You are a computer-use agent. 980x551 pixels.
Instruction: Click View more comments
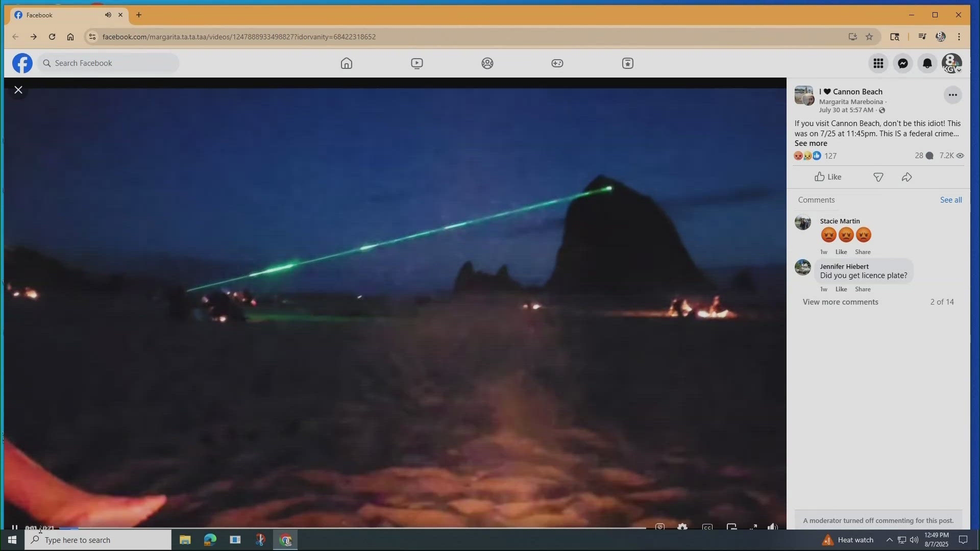840,302
